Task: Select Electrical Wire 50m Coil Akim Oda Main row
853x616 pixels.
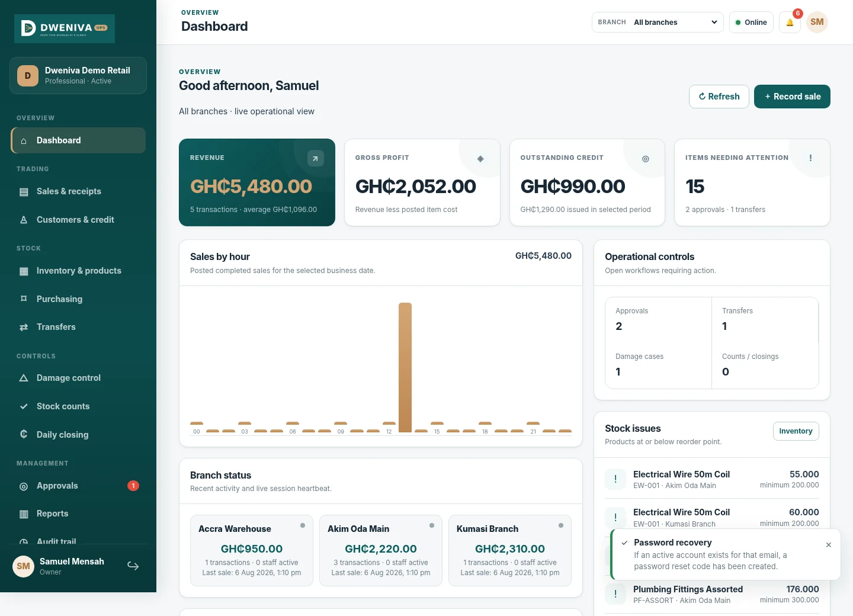Action: pyautogui.click(x=712, y=479)
